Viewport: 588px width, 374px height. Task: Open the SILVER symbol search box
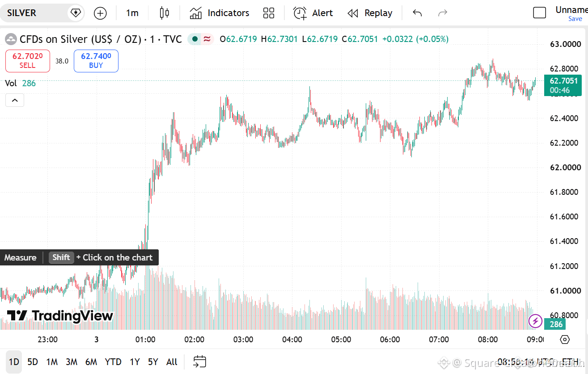point(36,13)
